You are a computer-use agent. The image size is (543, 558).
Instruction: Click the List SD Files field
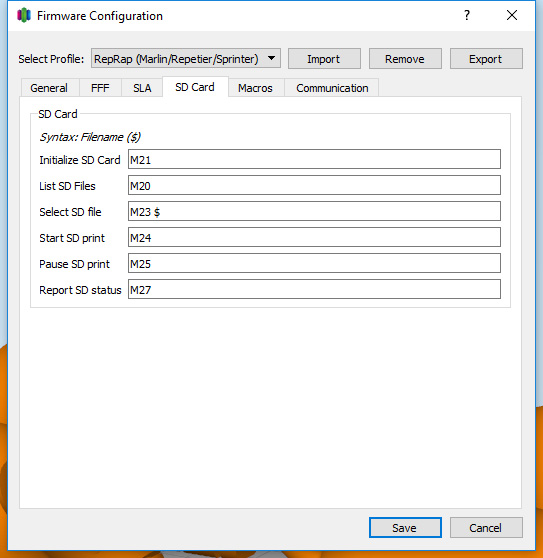pyautogui.click(x=314, y=185)
